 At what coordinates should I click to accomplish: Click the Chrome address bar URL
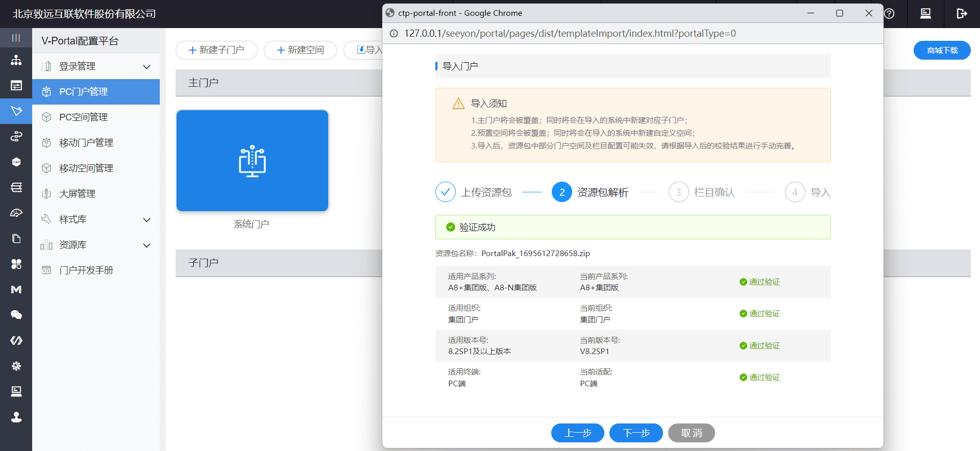570,34
